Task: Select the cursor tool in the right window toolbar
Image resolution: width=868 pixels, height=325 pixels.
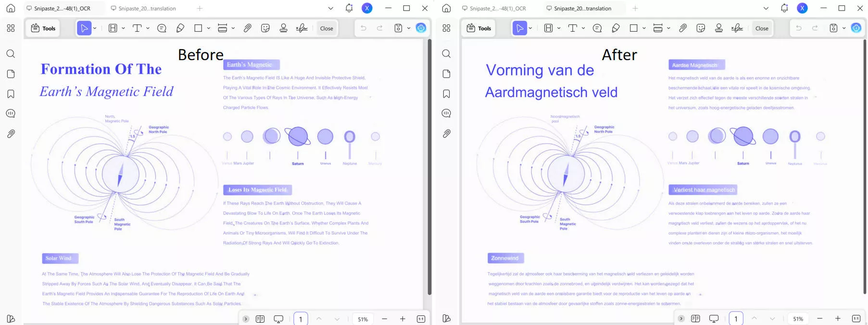Action: click(x=520, y=28)
